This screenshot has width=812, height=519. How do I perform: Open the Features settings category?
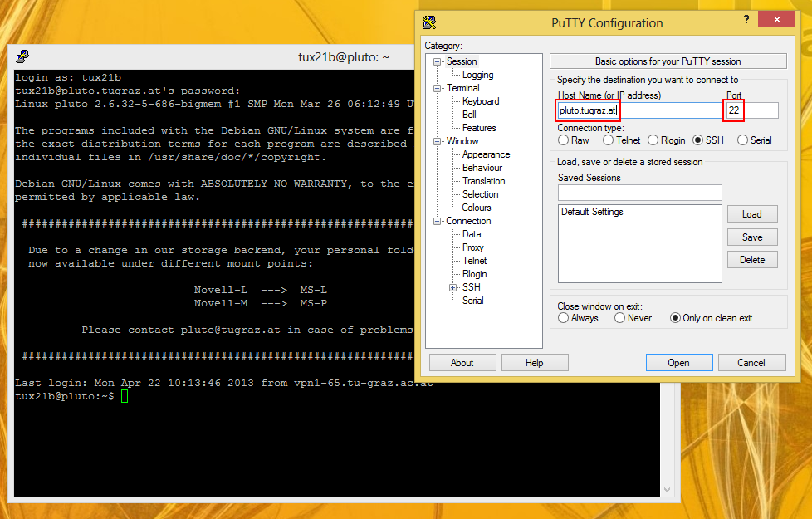pos(479,128)
